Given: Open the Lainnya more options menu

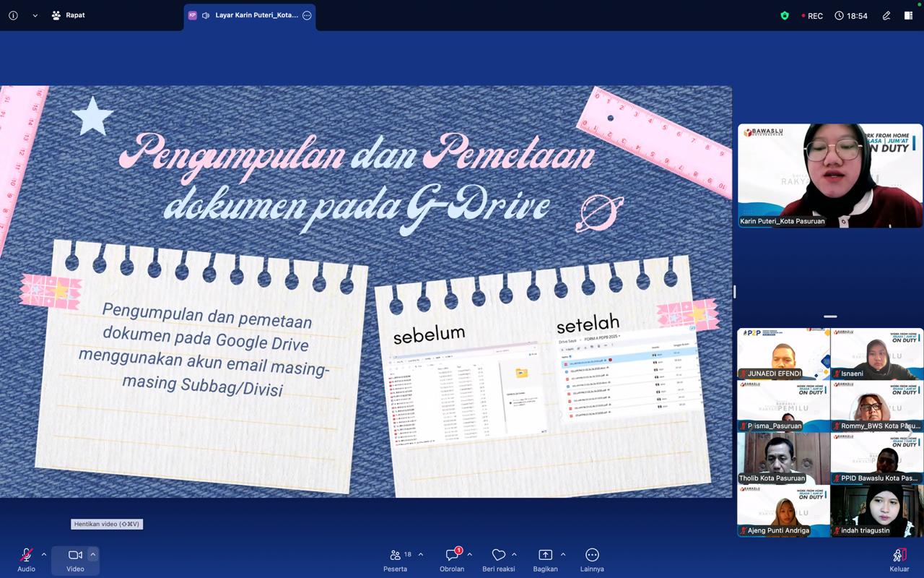Looking at the screenshot, I should tap(592, 560).
